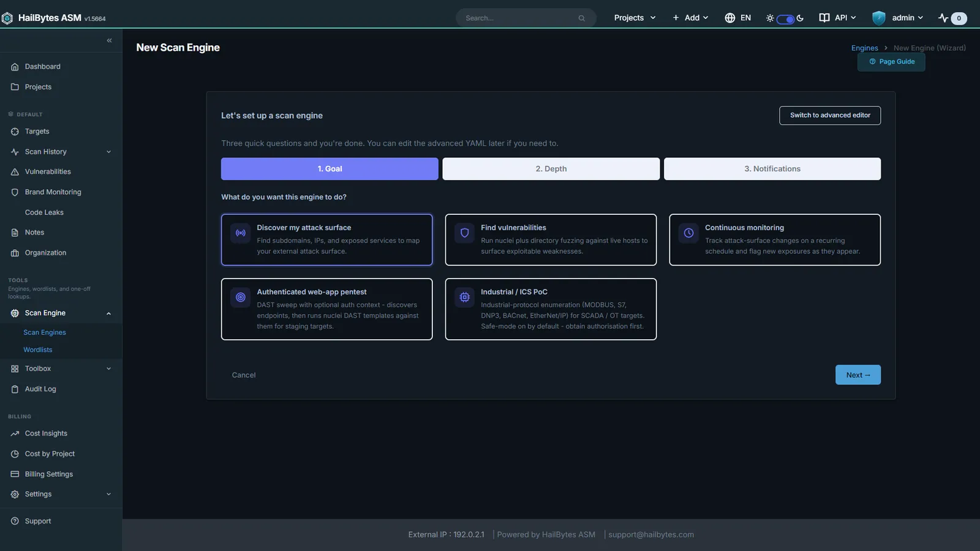Click the Dashboard home icon

pos(15,67)
